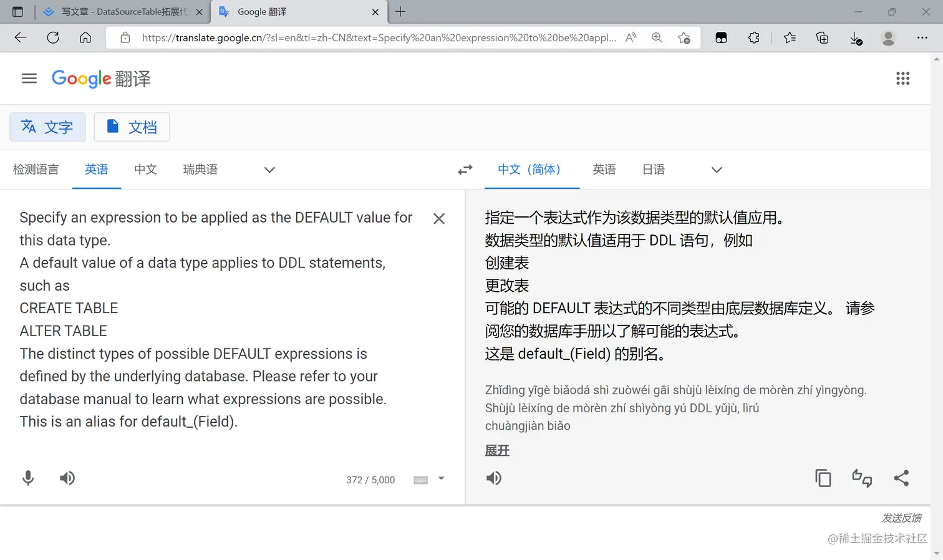Screen dimensions: 943x560
Task: Open the browser profile avatar
Action: pyautogui.click(x=889, y=37)
